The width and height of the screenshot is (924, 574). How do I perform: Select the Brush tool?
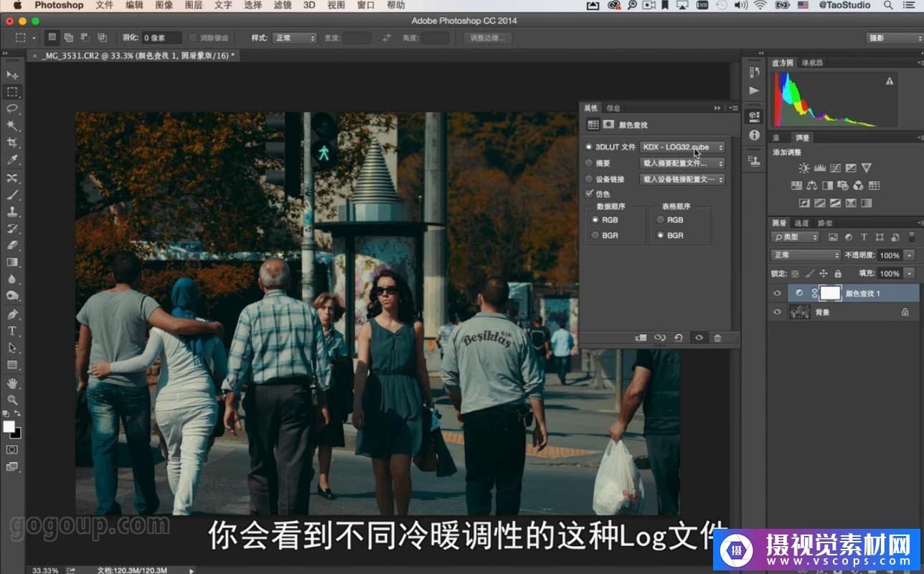point(12,195)
